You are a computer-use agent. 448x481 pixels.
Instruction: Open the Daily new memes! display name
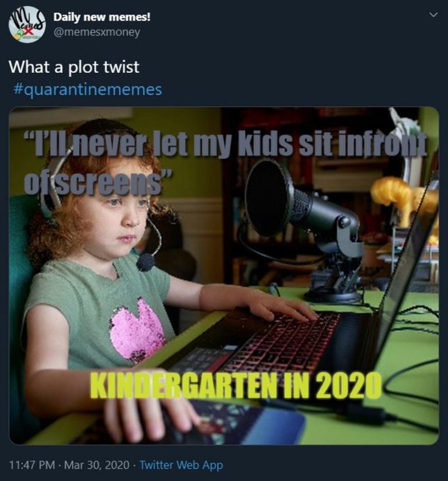[x=102, y=17]
